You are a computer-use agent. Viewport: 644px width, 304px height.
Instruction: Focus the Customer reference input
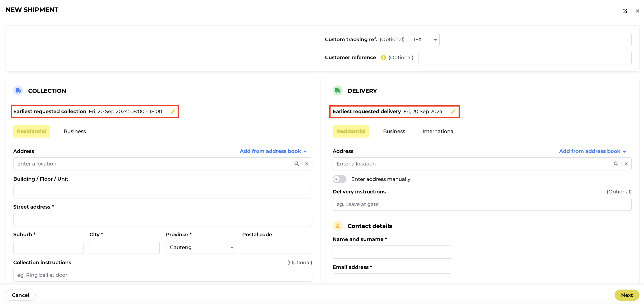525,57
